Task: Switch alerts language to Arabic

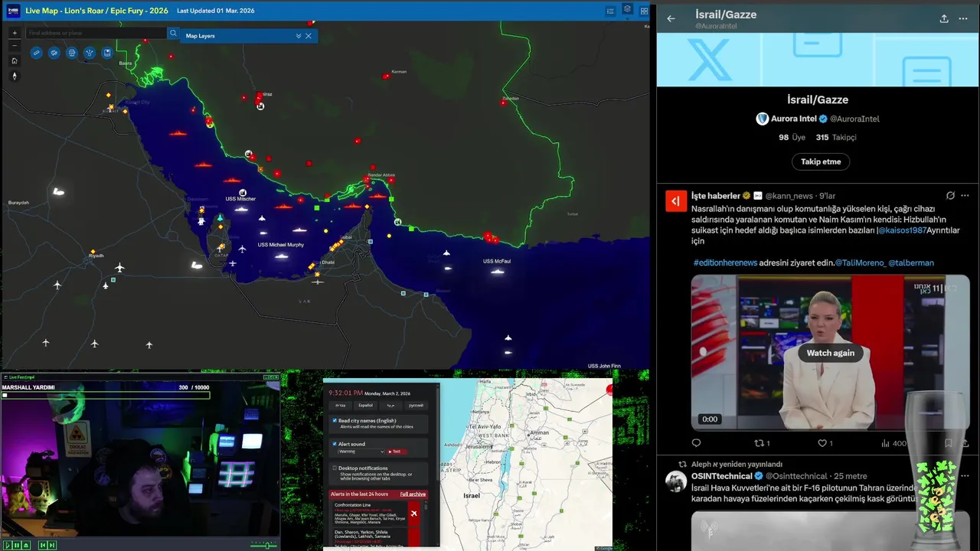Action: coord(390,405)
